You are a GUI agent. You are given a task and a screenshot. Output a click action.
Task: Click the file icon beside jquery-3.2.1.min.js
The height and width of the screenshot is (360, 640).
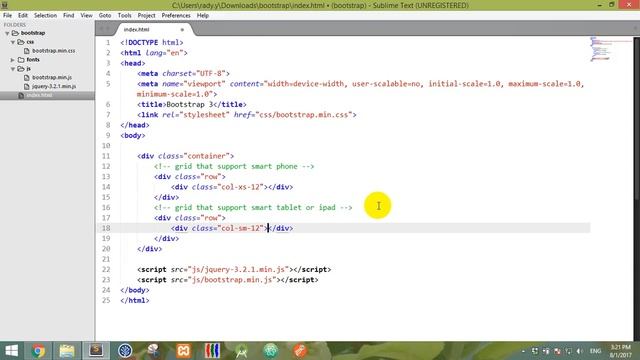(27, 87)
